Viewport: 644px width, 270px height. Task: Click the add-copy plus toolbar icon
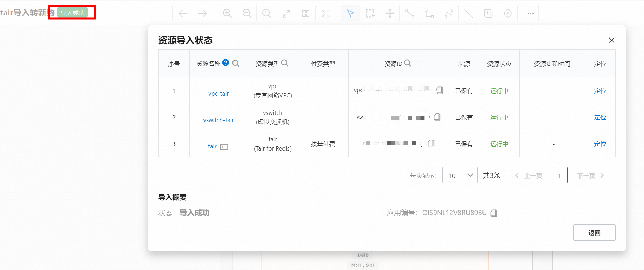pyautogui.click(x=488, y=13)
